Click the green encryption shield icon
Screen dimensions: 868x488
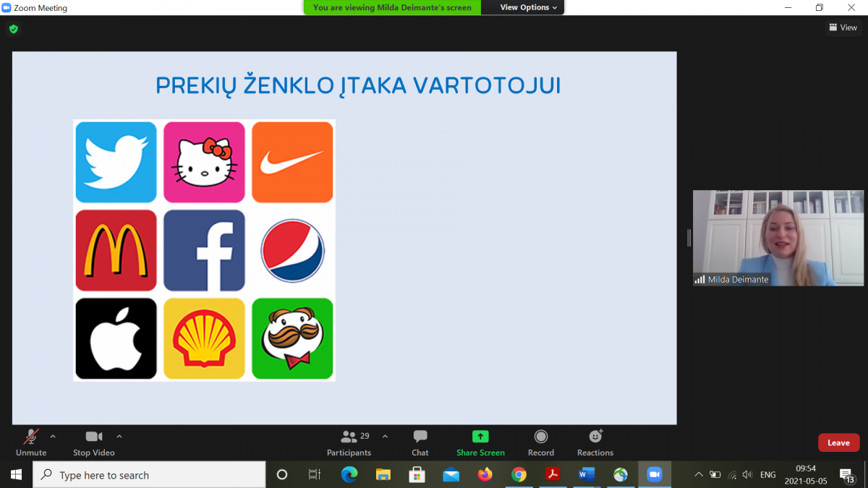[x=13, y=29]
